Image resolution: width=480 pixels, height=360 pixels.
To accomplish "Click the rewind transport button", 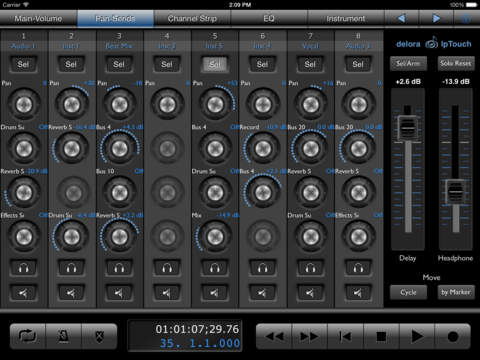I will 274,336.
